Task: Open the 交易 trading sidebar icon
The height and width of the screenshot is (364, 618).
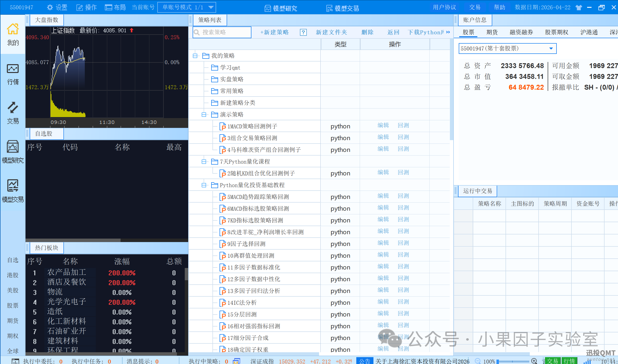Action: tap(13, 113)
